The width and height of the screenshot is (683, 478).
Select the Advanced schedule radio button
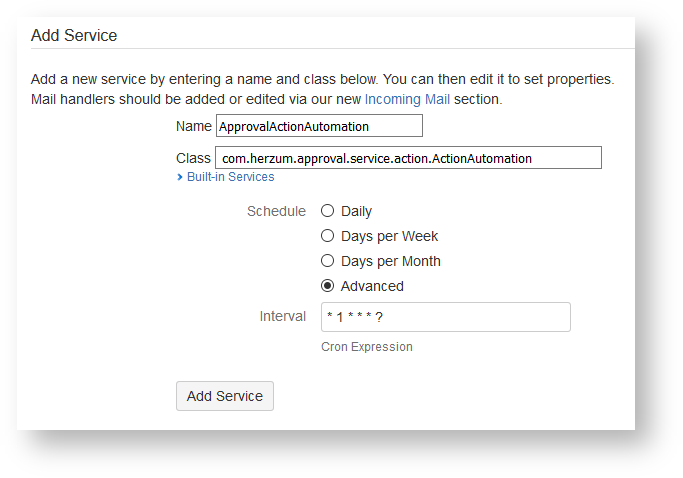coord(327,286)
